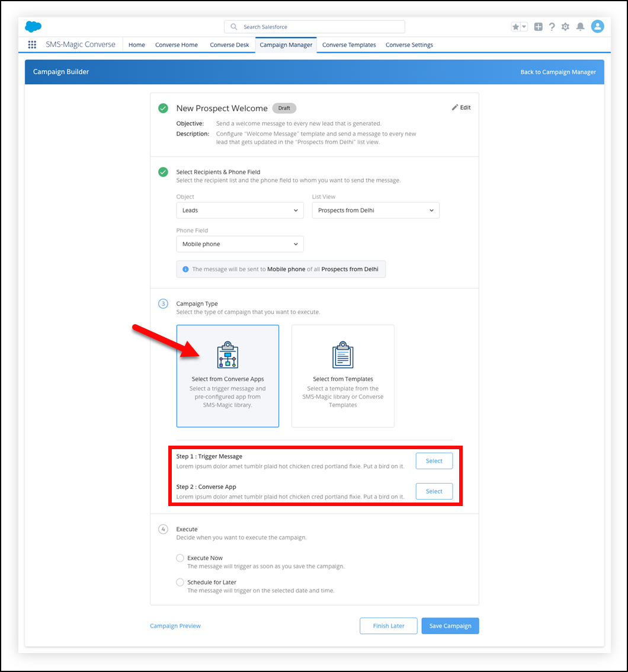Switch to the Converse Desk tab
The height and width of the screenshot is (672, 628).
[229, 45]
